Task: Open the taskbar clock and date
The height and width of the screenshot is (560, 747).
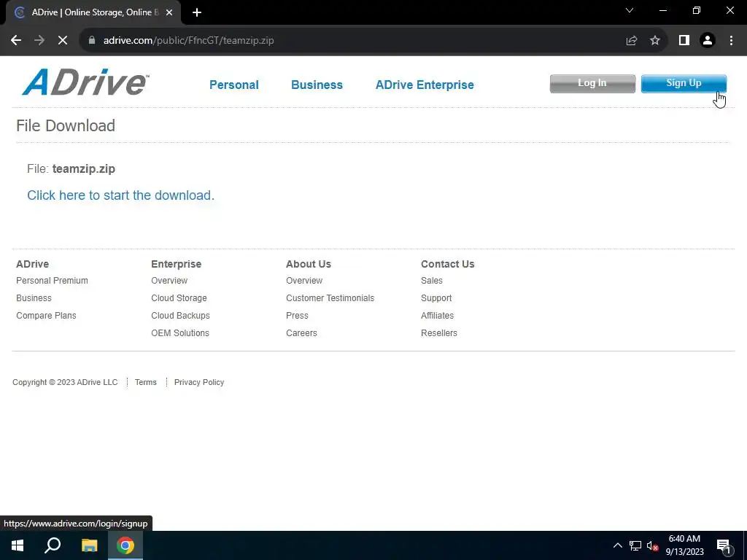Action: (x=684, y=545)
